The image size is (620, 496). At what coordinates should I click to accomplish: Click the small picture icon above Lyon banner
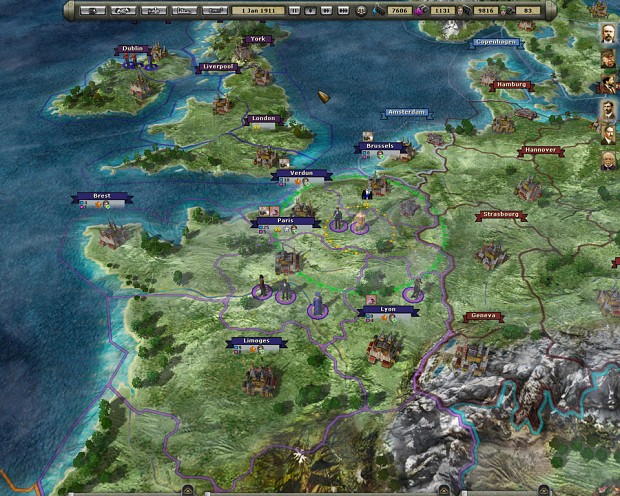point(370,300)
